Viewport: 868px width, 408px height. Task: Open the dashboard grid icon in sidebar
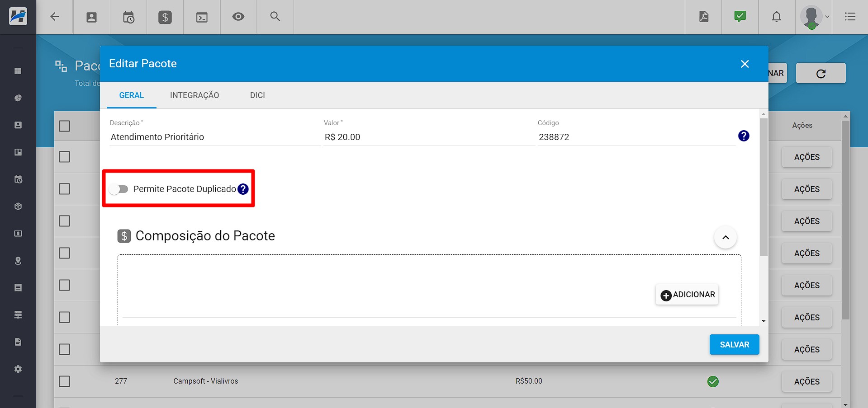coord(18,71)
